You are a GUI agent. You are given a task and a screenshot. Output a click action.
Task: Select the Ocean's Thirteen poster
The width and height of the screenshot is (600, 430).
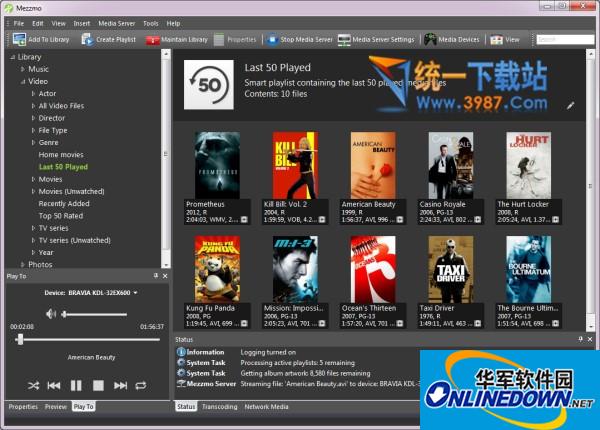pyautogui.click(x=373, y=269)
